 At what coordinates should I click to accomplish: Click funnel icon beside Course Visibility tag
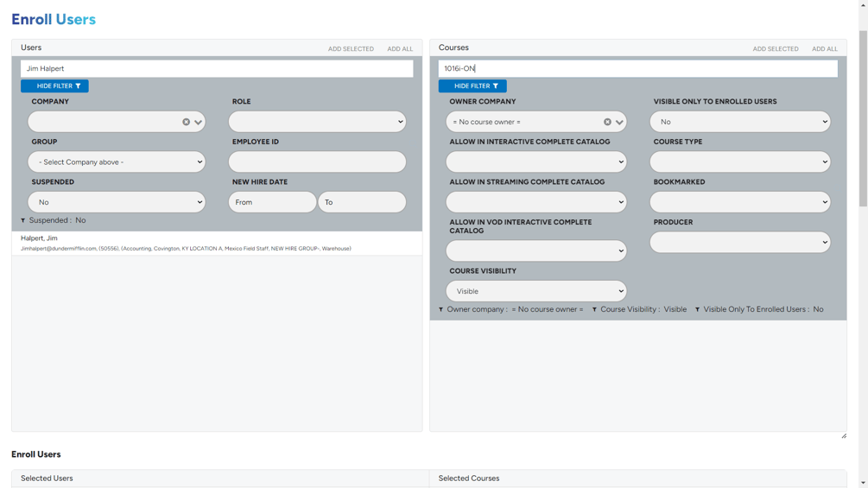coord(594,309)
